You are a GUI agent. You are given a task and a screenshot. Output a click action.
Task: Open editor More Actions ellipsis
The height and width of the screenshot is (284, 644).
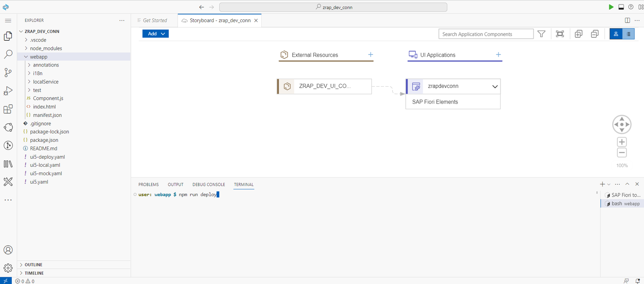tap(637, 21)
